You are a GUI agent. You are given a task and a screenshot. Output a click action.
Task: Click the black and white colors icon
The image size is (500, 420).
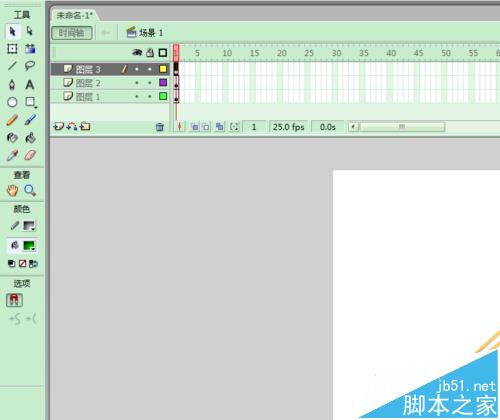click(x=12, y=264)
